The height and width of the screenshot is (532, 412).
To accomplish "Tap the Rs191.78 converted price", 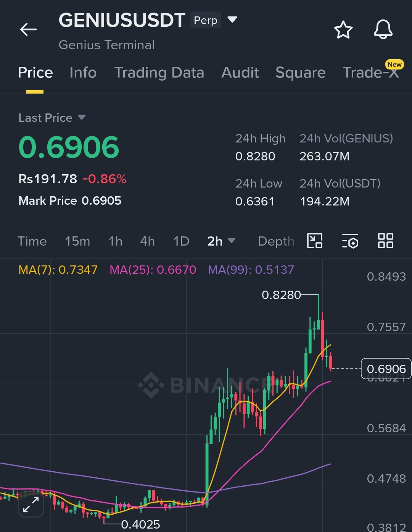I will point(48,179).
